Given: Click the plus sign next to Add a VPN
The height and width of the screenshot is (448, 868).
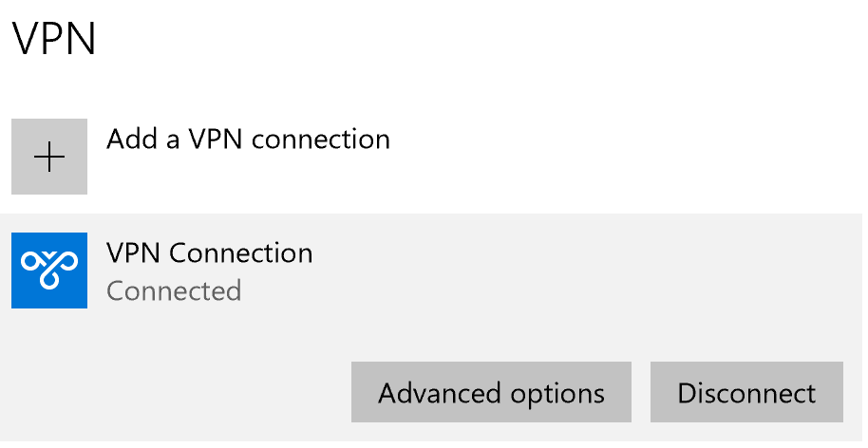Looking at the screenshot, I should [x=49, y=157].
